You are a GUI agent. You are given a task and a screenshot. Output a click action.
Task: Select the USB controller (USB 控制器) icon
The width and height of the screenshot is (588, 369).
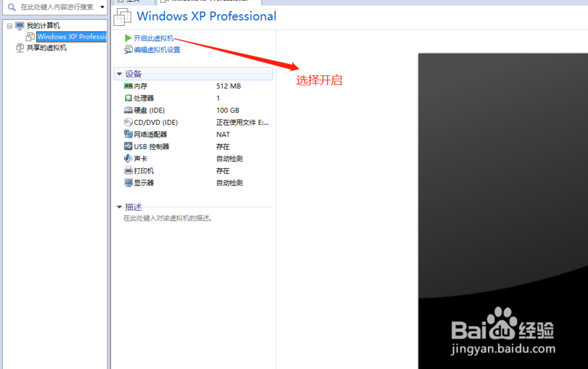pyautogui.click(x=128, y=146)
